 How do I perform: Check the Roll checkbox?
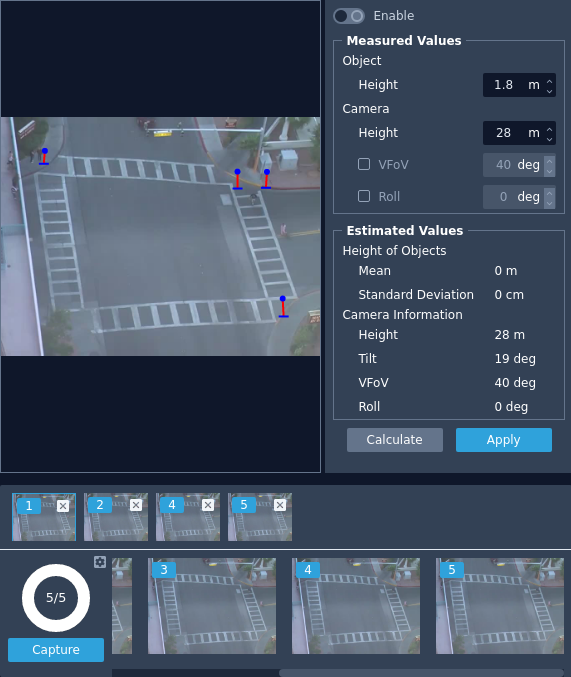coord(364,196)
